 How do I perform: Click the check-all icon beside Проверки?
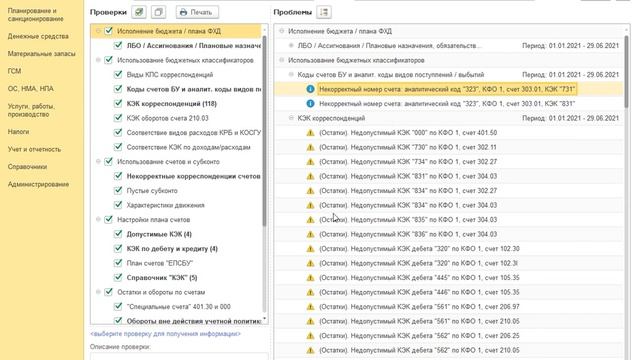click(x=139, y=12)
